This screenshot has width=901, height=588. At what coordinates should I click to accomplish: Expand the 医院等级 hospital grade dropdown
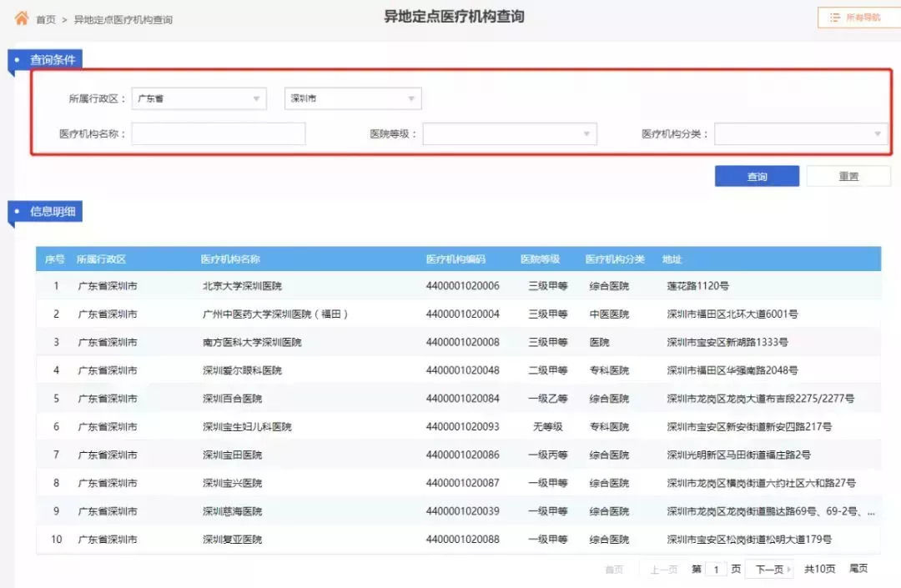pos(510,133)
